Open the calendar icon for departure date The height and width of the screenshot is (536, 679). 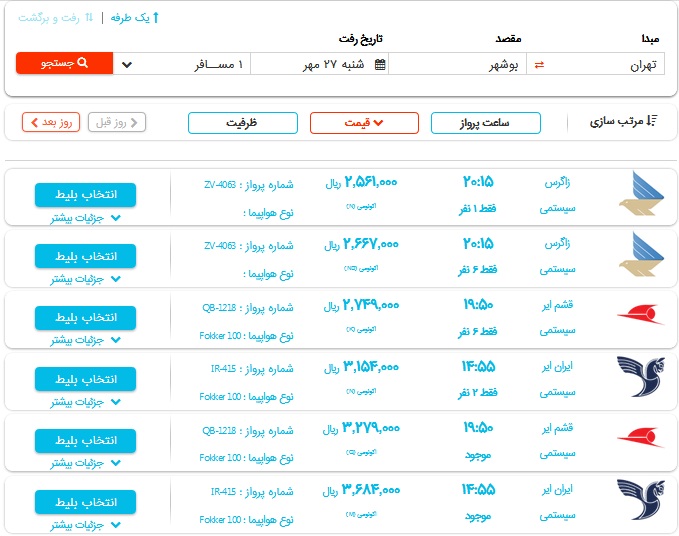(x=380, y=65)
